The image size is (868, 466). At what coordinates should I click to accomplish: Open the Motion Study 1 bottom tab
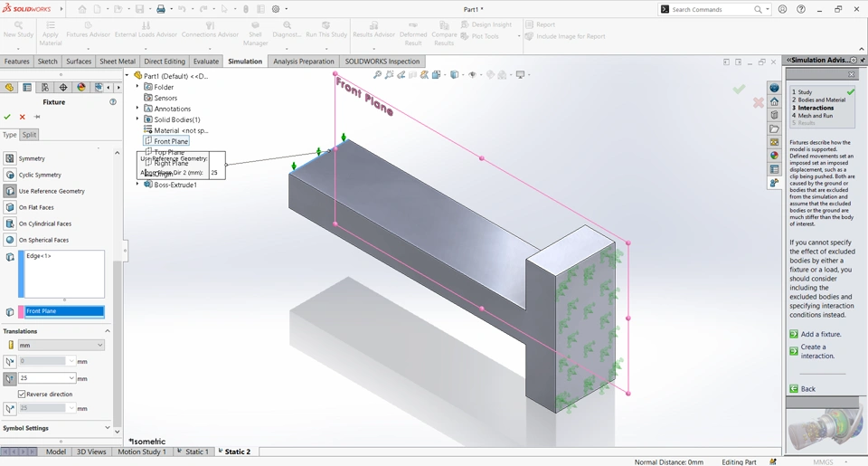tap(142, 452)
